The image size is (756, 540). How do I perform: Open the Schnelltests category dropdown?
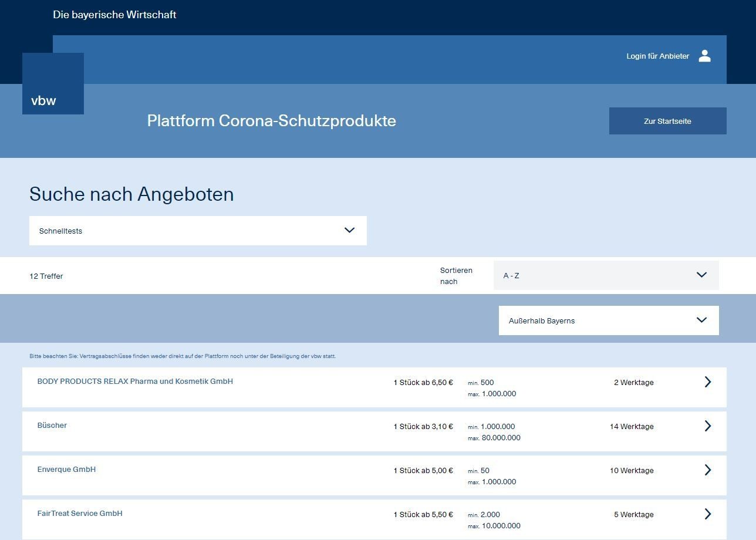(198, 231)
